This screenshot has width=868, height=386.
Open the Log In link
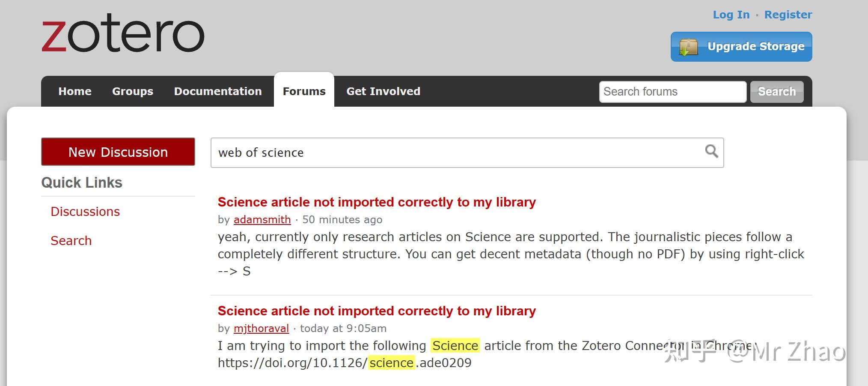[x=731, y=14]
